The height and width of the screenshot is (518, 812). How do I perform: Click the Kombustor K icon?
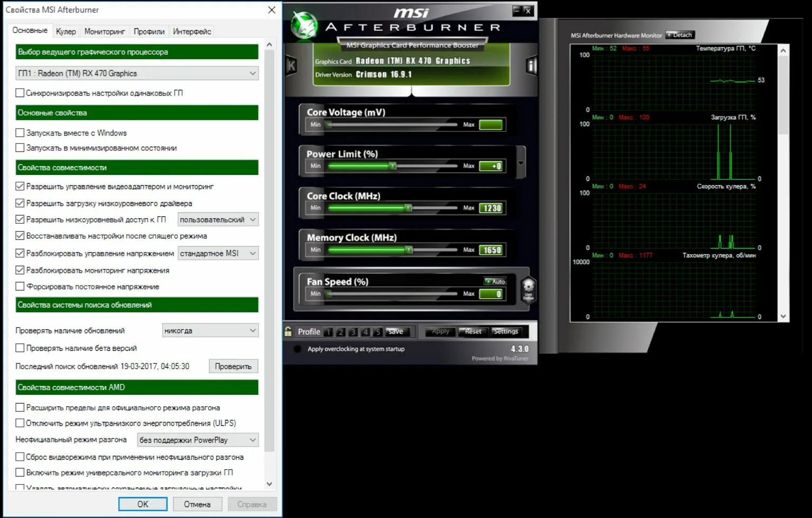(291, 66)
